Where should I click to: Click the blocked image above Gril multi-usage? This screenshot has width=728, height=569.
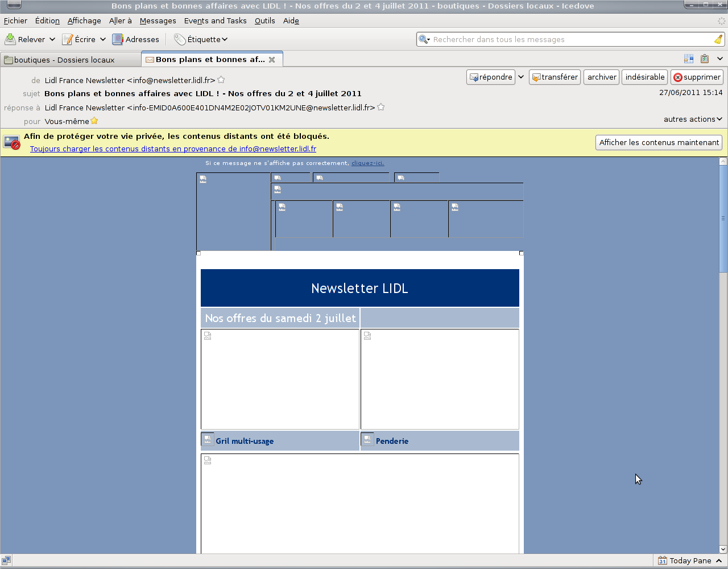coord(280,379)
